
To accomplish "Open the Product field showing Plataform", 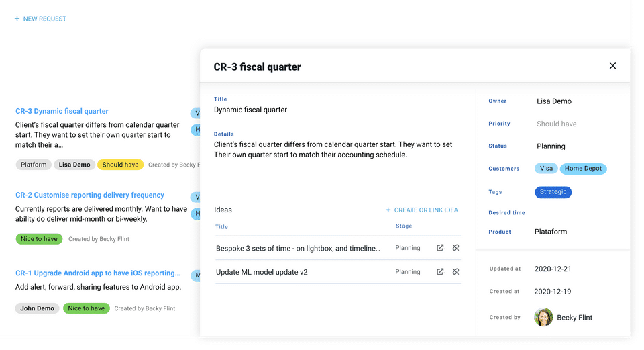I will [551, 232].
